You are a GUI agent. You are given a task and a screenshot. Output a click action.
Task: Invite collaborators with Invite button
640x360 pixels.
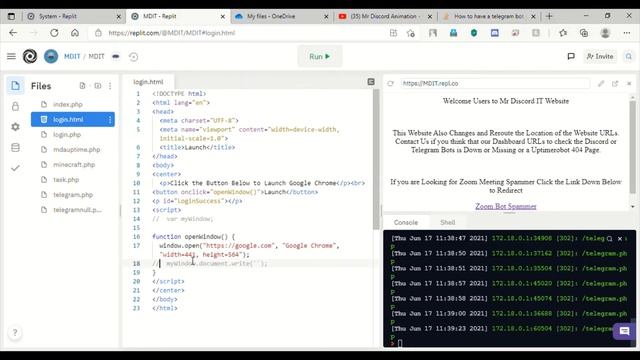600,56
